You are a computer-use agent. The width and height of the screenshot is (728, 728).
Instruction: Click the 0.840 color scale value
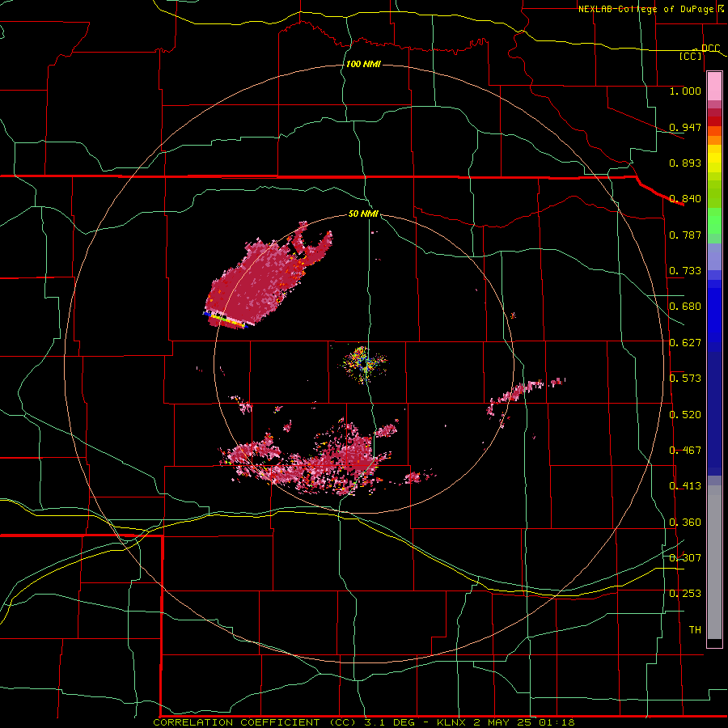(x=685, y=199)
